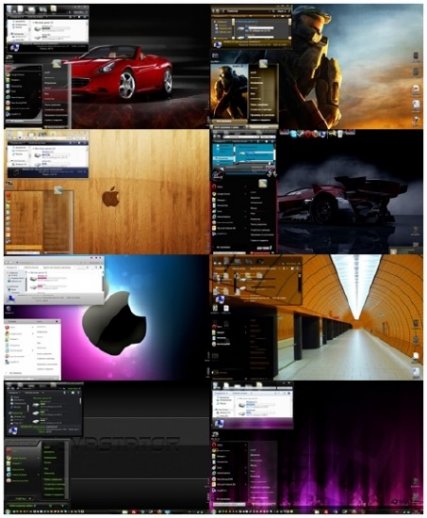
Task: Open the top right-column entry in Ferrari theme start menu
Action: pyautogui.click(x=48, y=72)
